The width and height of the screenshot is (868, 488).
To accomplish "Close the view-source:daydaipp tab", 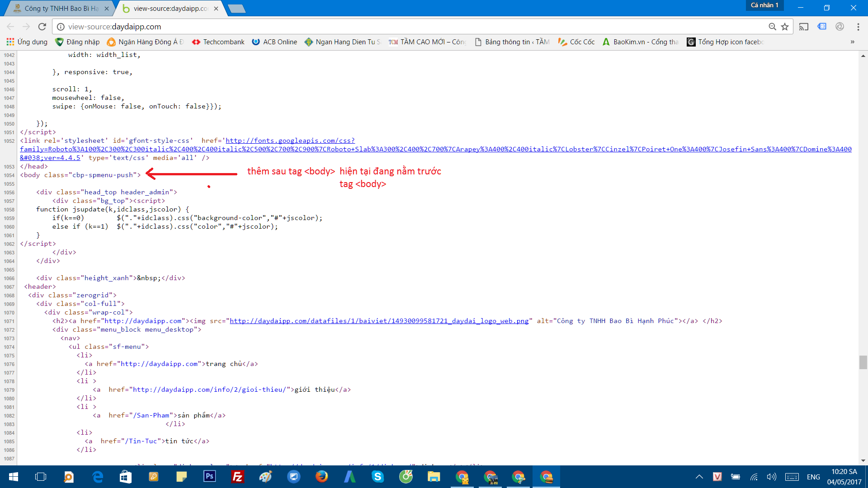I will pyautogui.click(x=216, y=9).
